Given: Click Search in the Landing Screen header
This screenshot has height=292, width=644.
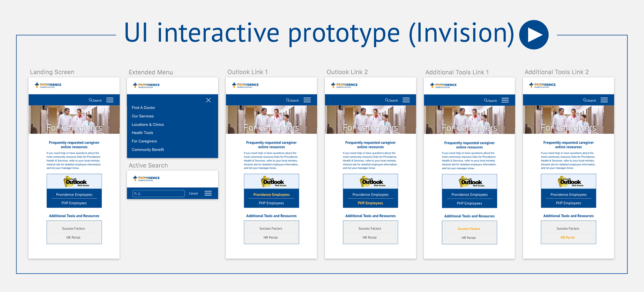Looking at the screenshot, I should point(95,100).
